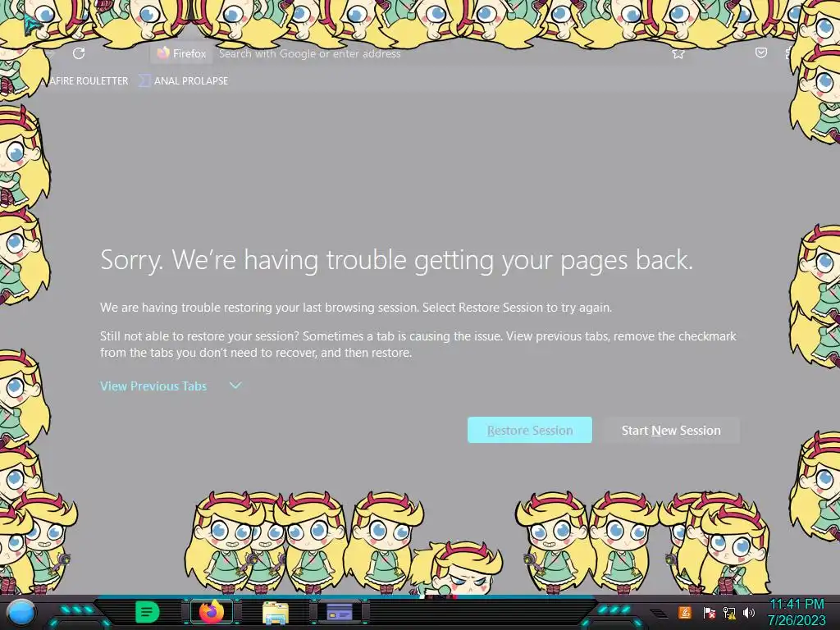Bookmark this page with the star icon
The image size is (840, 630).
pyautogui.click(x=678, y=53)
